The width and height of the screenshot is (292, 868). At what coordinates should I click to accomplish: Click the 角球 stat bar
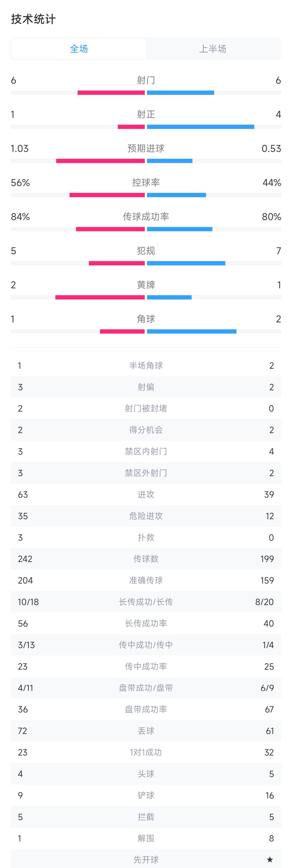146,332
